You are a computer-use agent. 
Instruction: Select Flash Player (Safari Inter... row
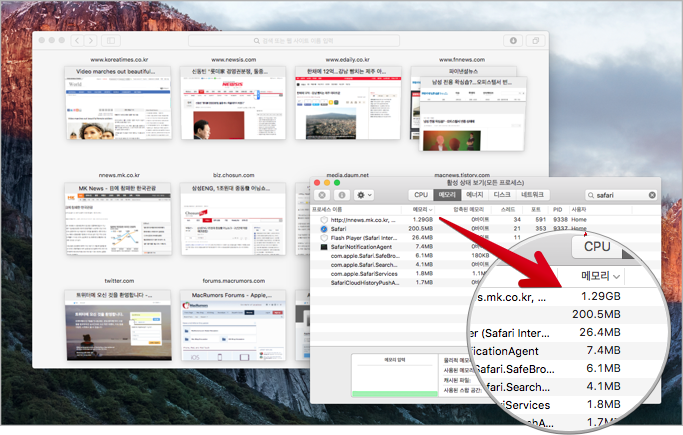(364, 238)
